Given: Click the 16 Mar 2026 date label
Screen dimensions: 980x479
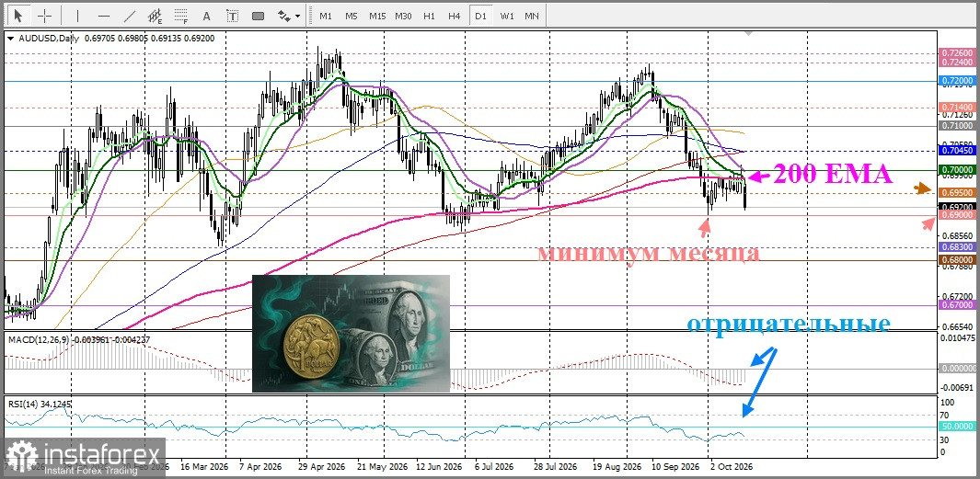Looking at the screenshot, I should [203, 466].
